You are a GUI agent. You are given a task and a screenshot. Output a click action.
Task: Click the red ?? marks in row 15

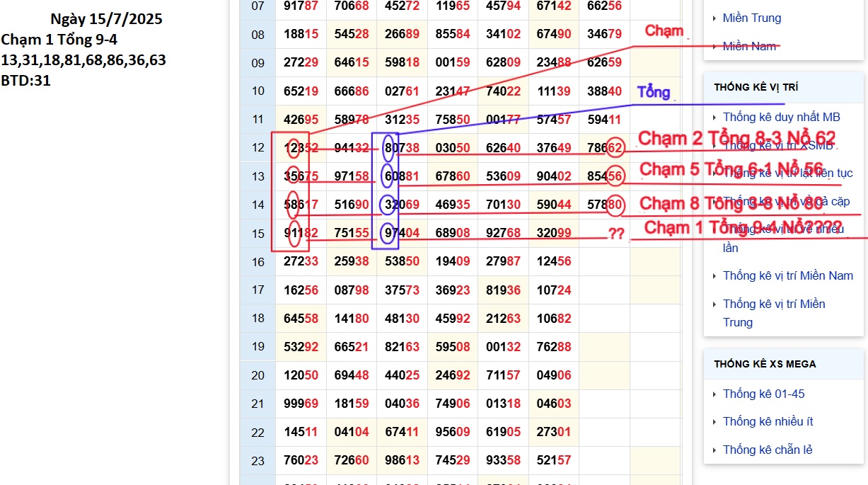[616, 234]
